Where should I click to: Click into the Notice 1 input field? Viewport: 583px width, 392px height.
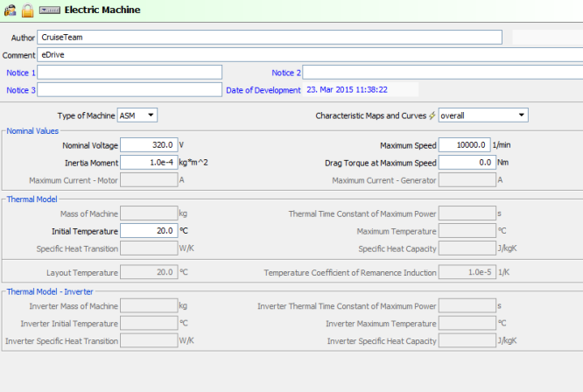click(130, 73)
